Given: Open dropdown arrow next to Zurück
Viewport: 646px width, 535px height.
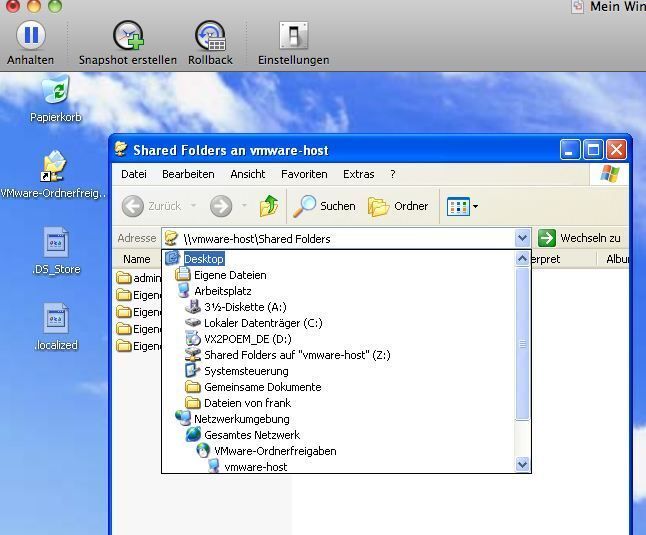Looking at the screenshot, I should [193, 206].
